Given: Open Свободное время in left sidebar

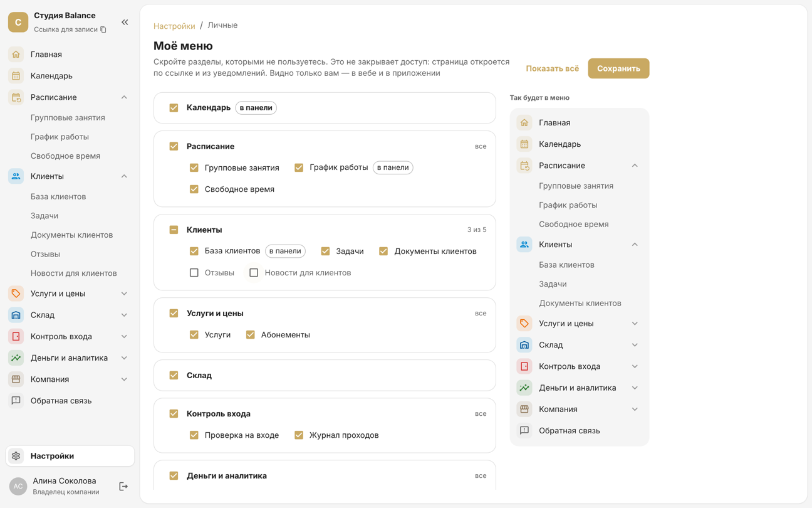Looking at the screenshot, I should click(65, 156).
